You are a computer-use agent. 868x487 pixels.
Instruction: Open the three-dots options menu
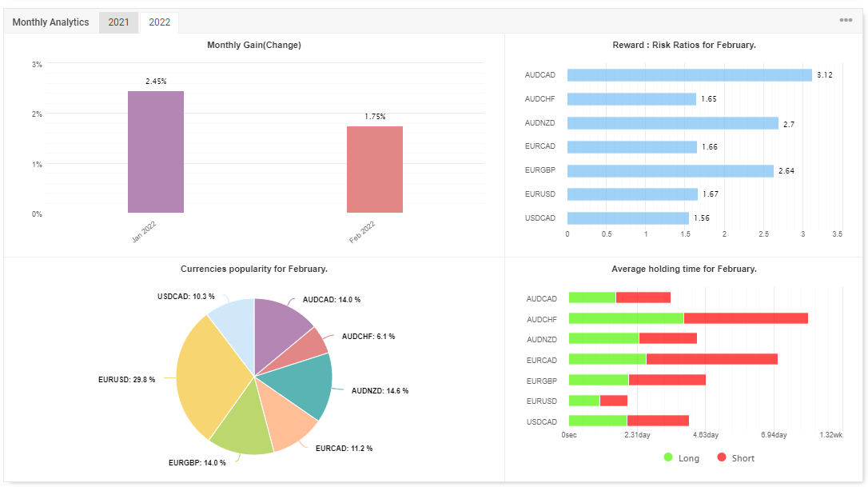846,20
